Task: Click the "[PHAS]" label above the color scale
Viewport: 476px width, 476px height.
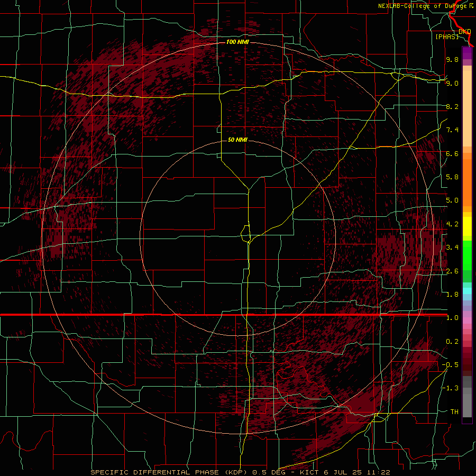Action: click(447, 36)
